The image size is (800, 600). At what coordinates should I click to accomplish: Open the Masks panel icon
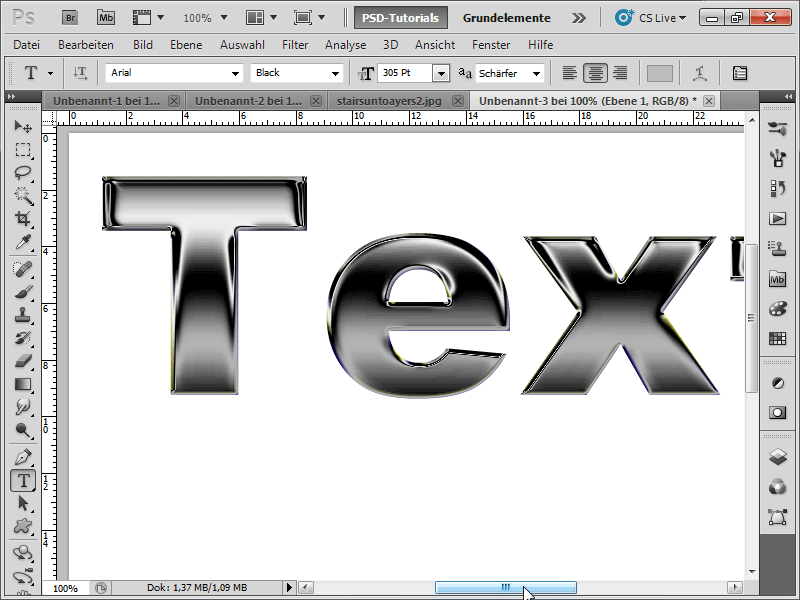coord(777,413)
